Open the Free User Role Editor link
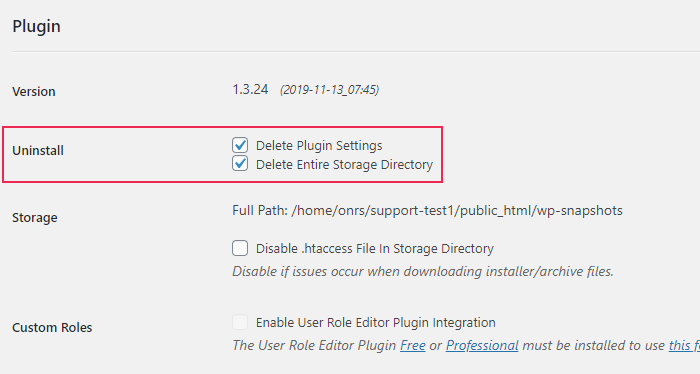700x374 pixels. (x=412, y=345)
